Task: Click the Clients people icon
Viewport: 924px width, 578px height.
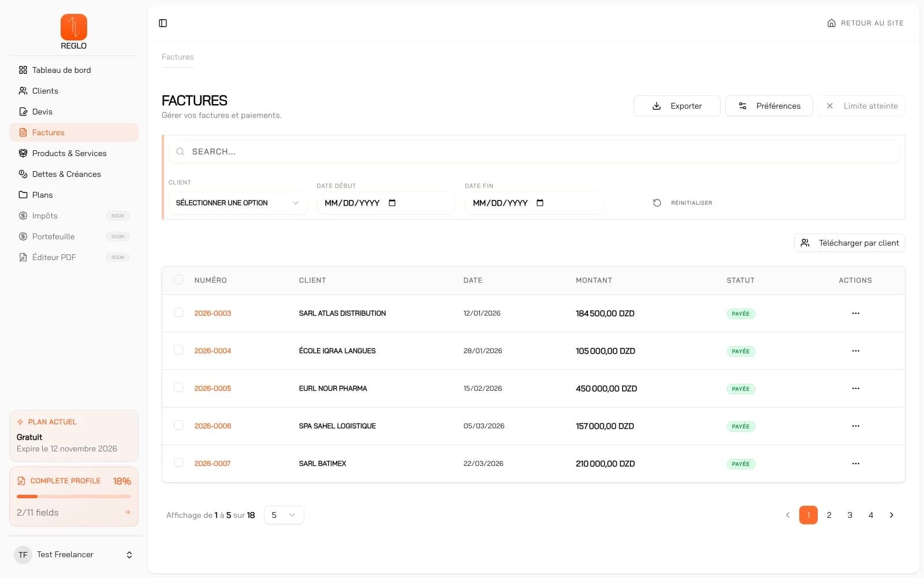Action: coord(23,91)
